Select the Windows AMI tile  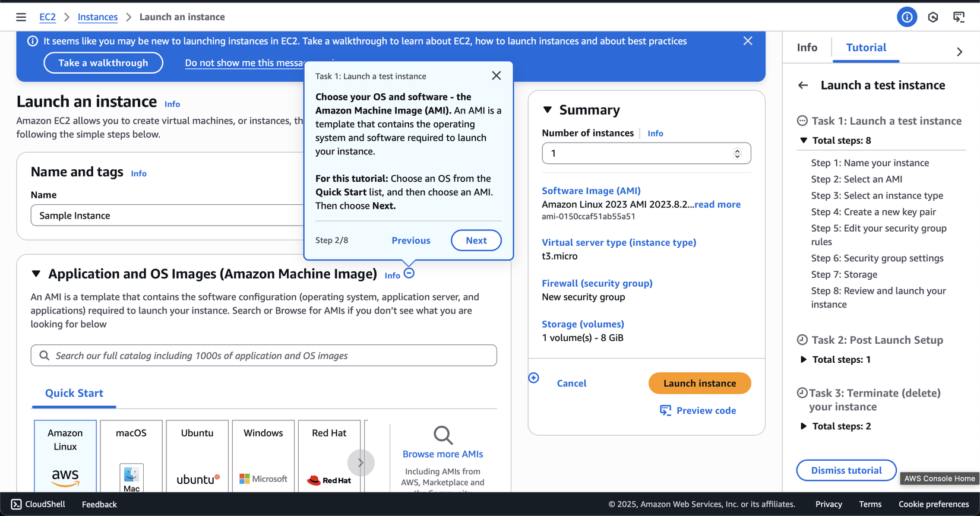[263, 456]
